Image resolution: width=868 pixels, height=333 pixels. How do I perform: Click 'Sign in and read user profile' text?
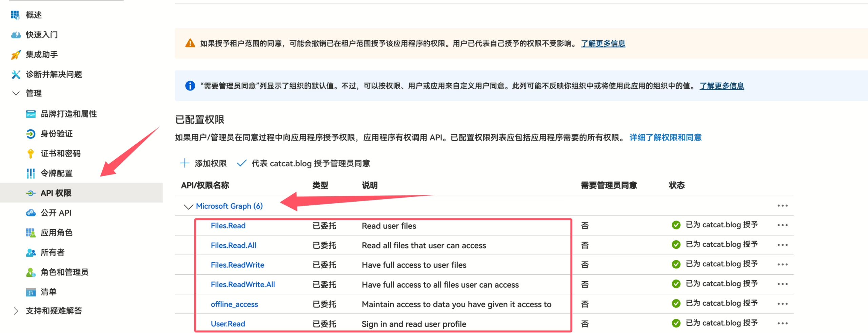pos(414,324)
